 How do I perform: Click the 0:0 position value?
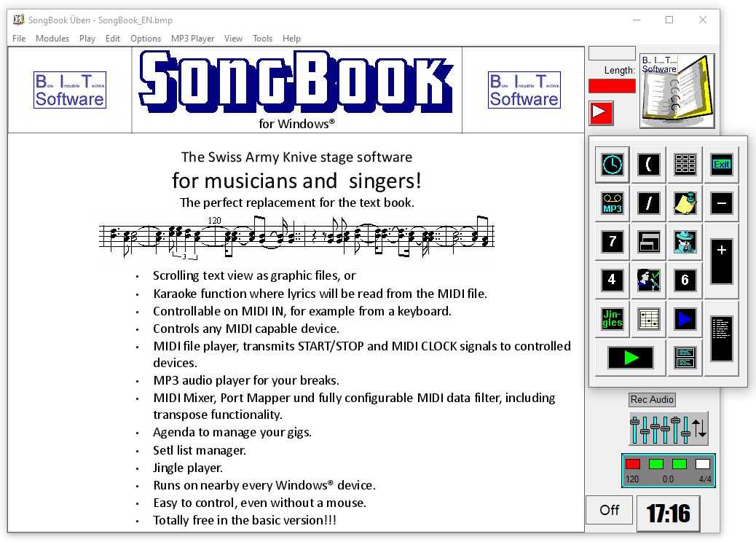pyautogui.click(x=668, y=479)
